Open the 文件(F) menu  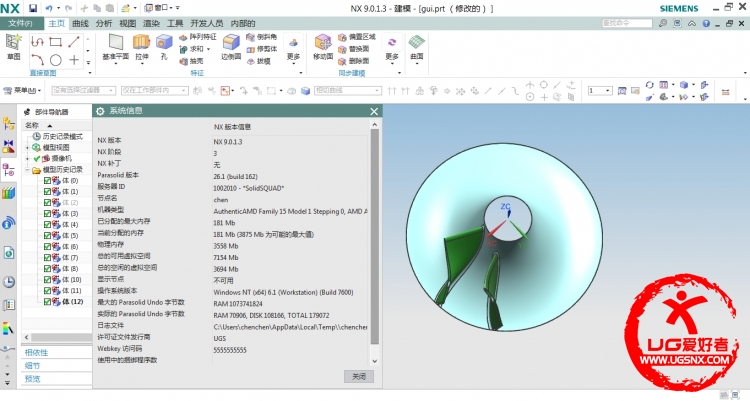click(x=20, y=23)
